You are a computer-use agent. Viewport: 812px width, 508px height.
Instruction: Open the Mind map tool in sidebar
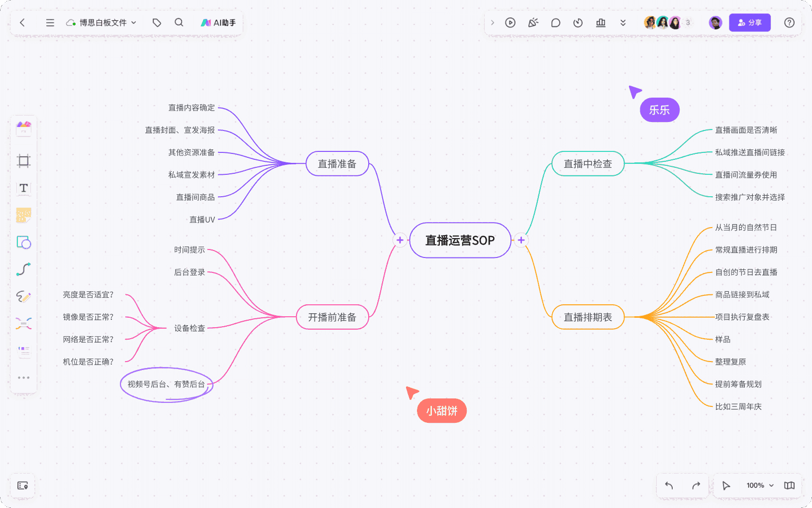pos(23,323)
